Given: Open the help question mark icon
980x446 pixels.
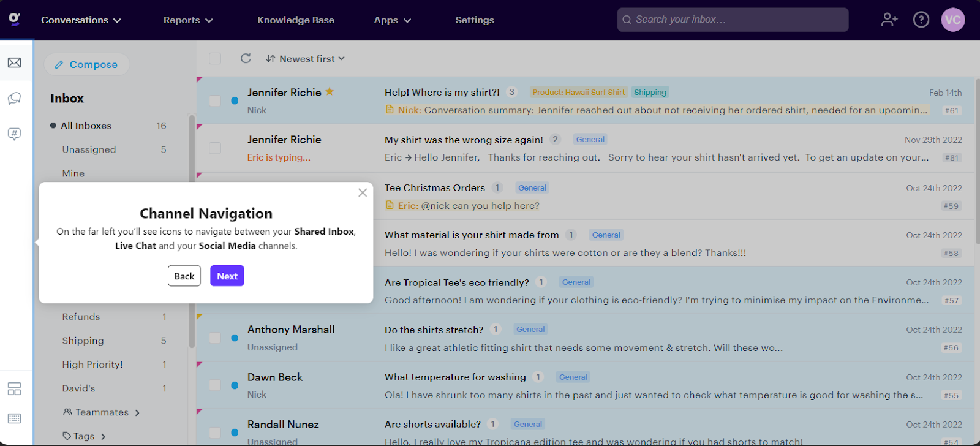Looking at the screenshot, I should tap(921, 20).
